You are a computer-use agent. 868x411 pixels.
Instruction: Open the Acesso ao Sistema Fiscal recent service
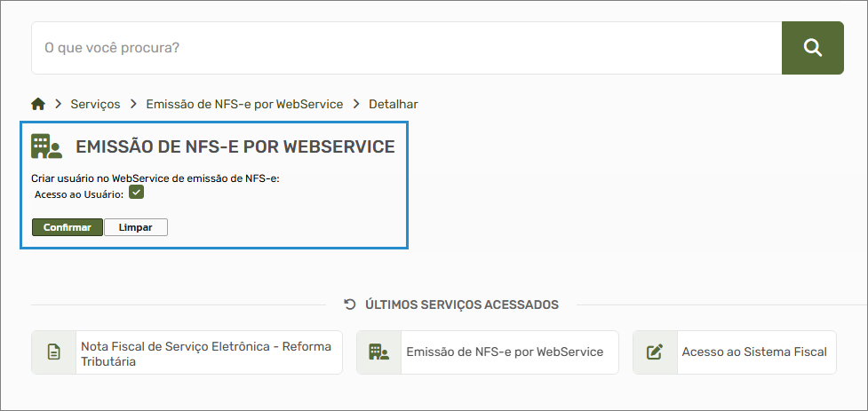(754, 352)
